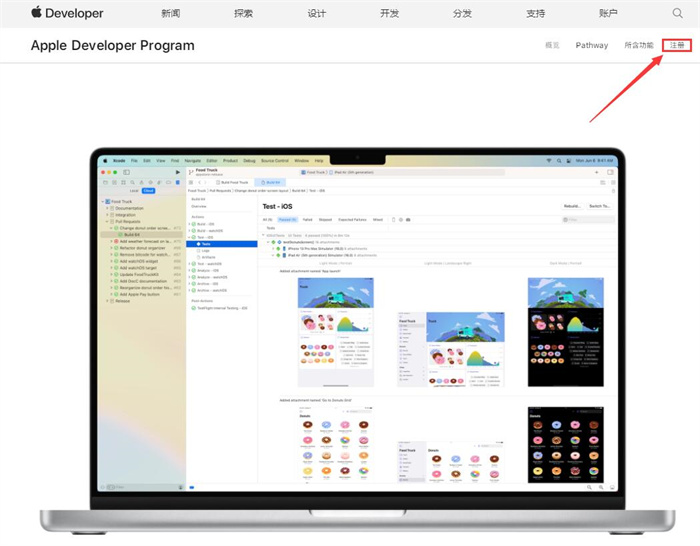Switch to the 'Build 64' tab in pictured Xcode
The height and width of the screenshot is (546, 700).
point(270,182)
